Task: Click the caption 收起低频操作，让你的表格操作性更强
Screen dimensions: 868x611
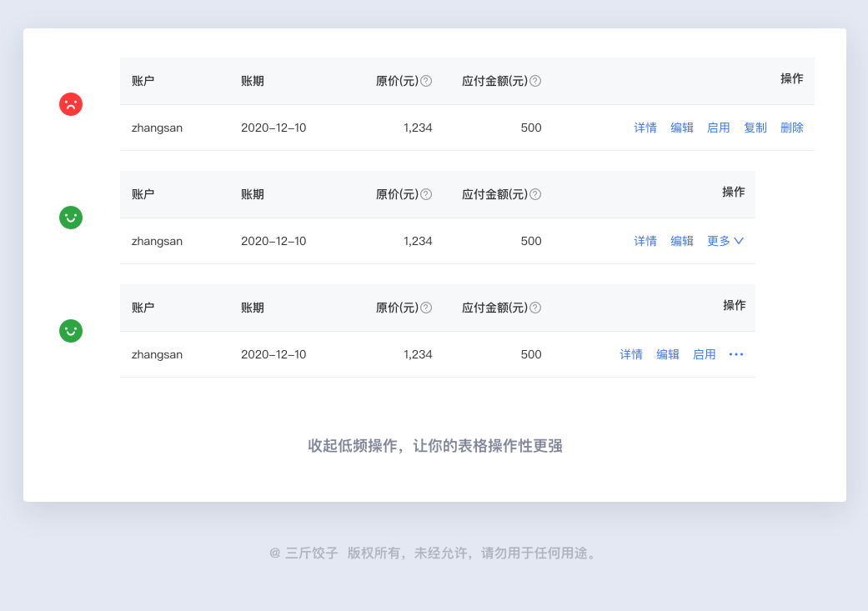Action: pyautogui.click(x=435, y=446)
